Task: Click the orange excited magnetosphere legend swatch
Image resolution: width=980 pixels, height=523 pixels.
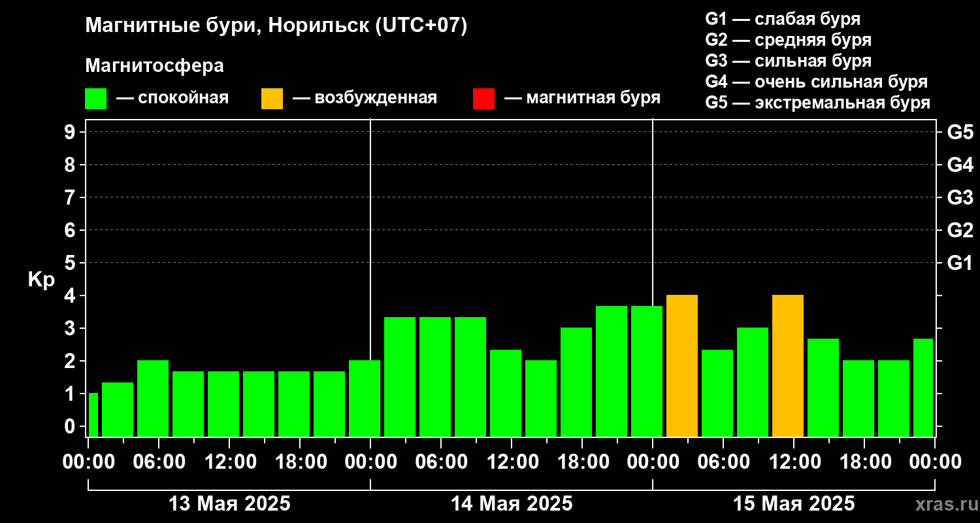Action: click(x=272, y=99)
